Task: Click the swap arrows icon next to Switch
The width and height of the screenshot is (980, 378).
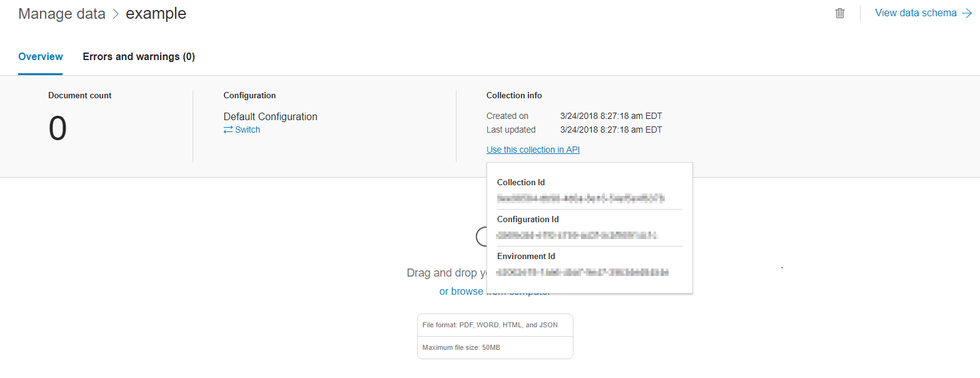Action: 228,130
